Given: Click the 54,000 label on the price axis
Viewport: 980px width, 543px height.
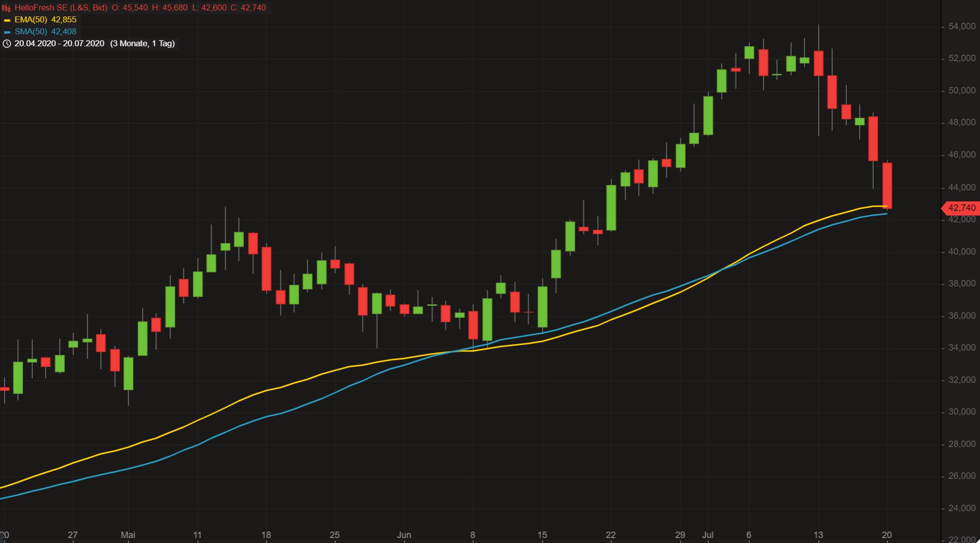Looking at the screenshot, I should pos(962,26).
